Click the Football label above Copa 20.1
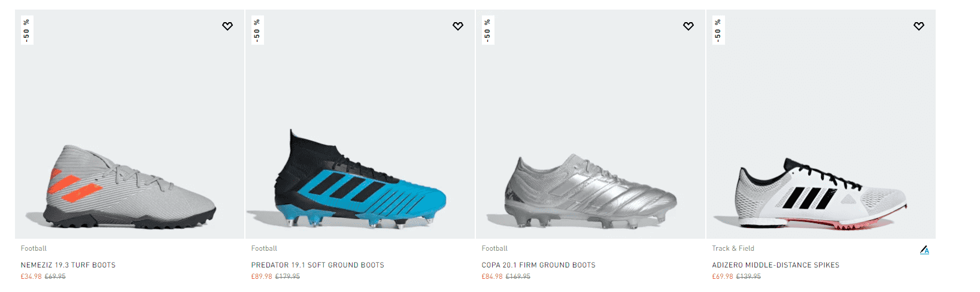Viewport: 980px width, 292px height. (494, 248)
